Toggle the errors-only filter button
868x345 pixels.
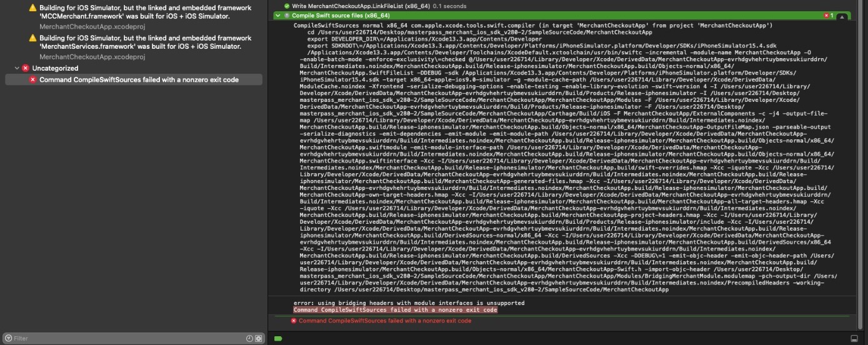point(259,338)
